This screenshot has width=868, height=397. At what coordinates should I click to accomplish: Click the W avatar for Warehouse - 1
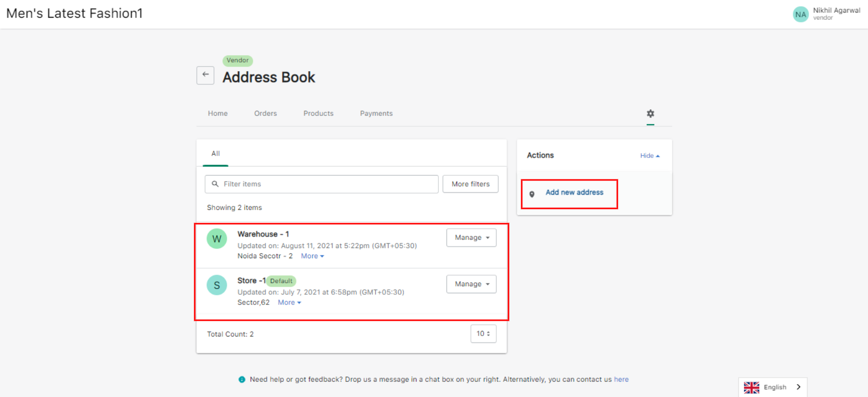point(217,239)
